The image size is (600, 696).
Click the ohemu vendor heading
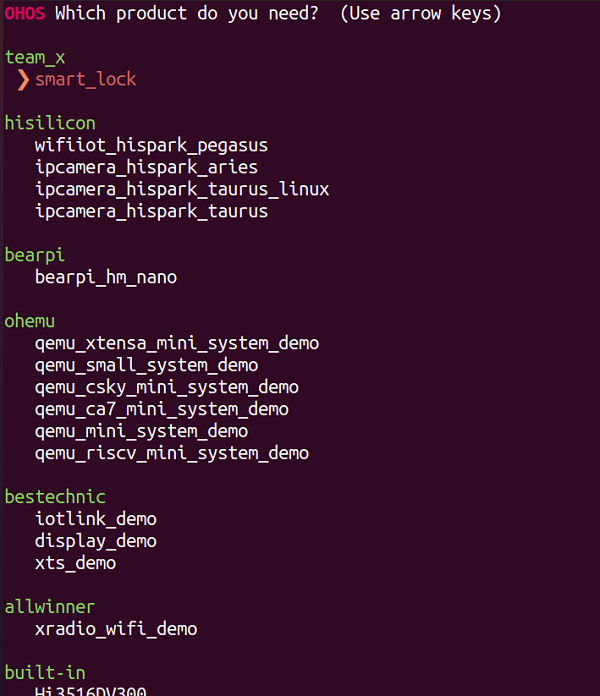click(x=30, y=321)
